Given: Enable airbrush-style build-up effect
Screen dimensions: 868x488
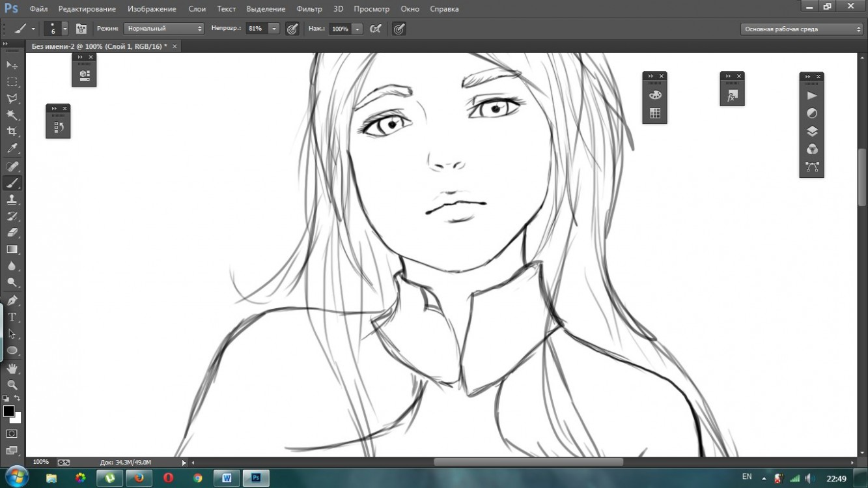Looking at the screenshot, I should [376, 29].
